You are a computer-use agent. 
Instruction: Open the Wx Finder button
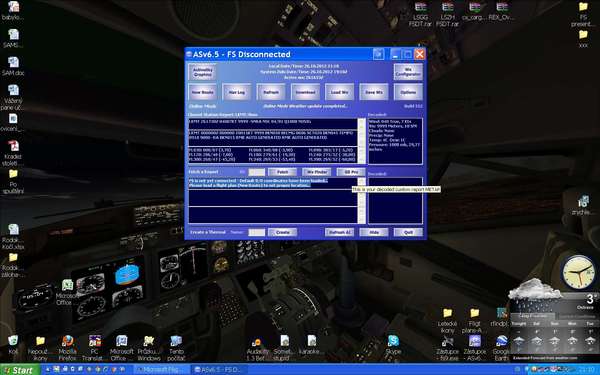point(317,172)
